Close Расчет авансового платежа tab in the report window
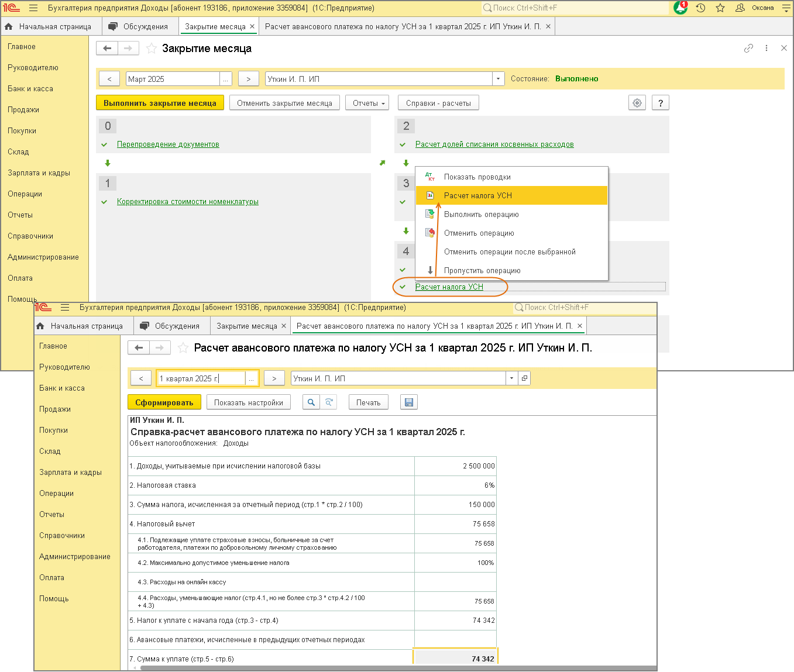Viewport: 794px width, 672px height. 580,326
